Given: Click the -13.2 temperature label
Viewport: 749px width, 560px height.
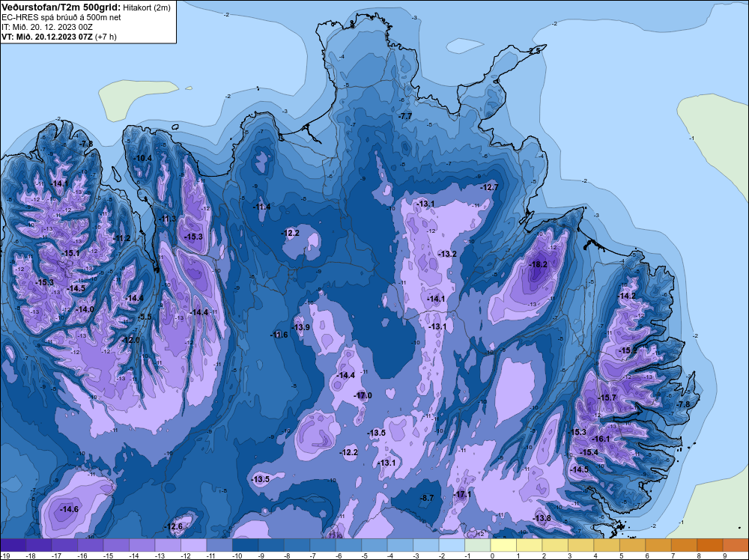Looking at the screenshot, I should point(448,254).
